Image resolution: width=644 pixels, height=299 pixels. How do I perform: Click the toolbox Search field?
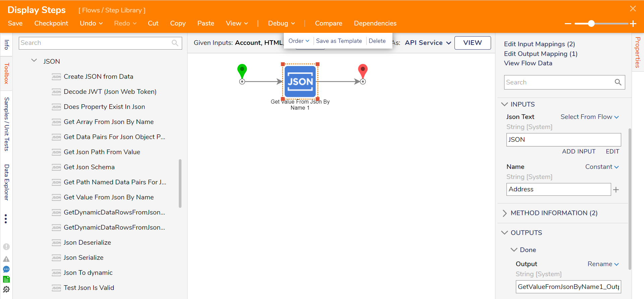(100, 43)
